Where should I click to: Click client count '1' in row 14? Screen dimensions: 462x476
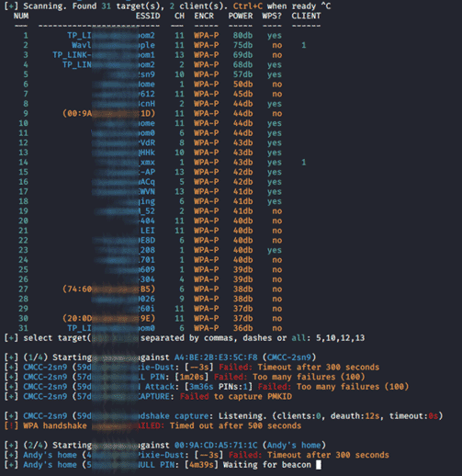click(x=304, y=163)
